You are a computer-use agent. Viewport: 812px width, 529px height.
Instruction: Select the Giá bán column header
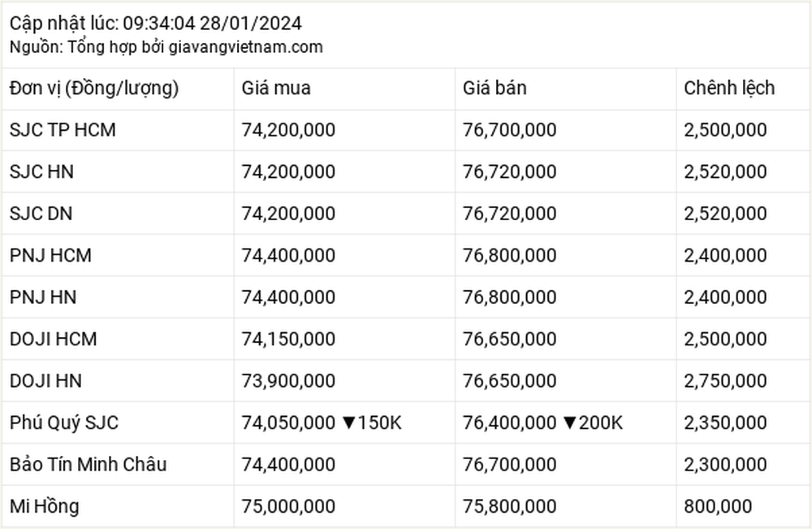[x=495, y=88]
